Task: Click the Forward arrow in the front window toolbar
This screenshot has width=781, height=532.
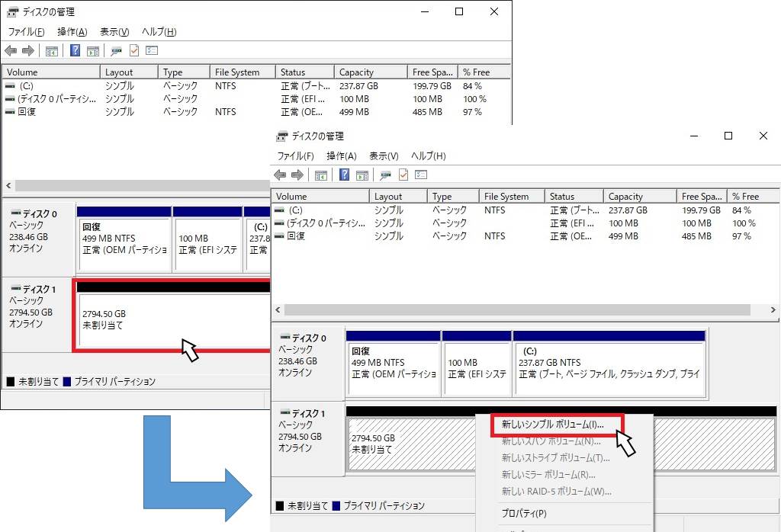Action: (x=297, y=175)
